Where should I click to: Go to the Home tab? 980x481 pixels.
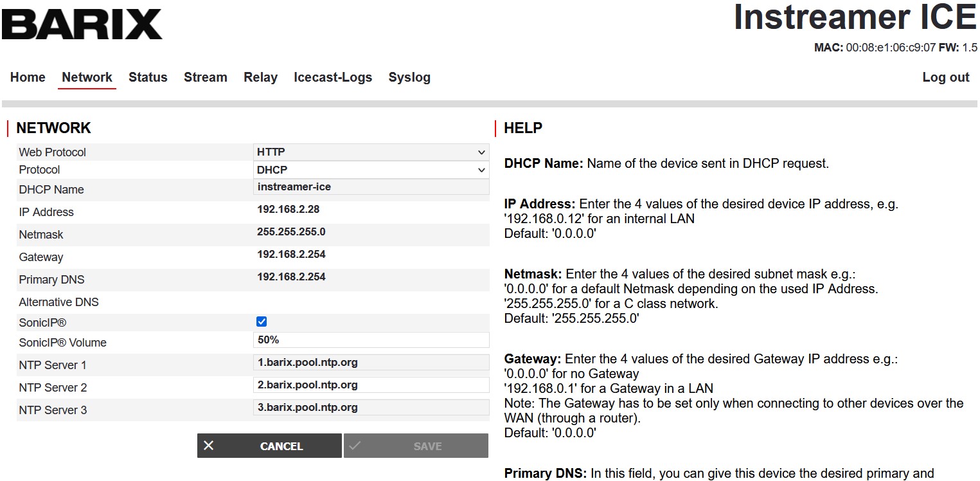28,77
